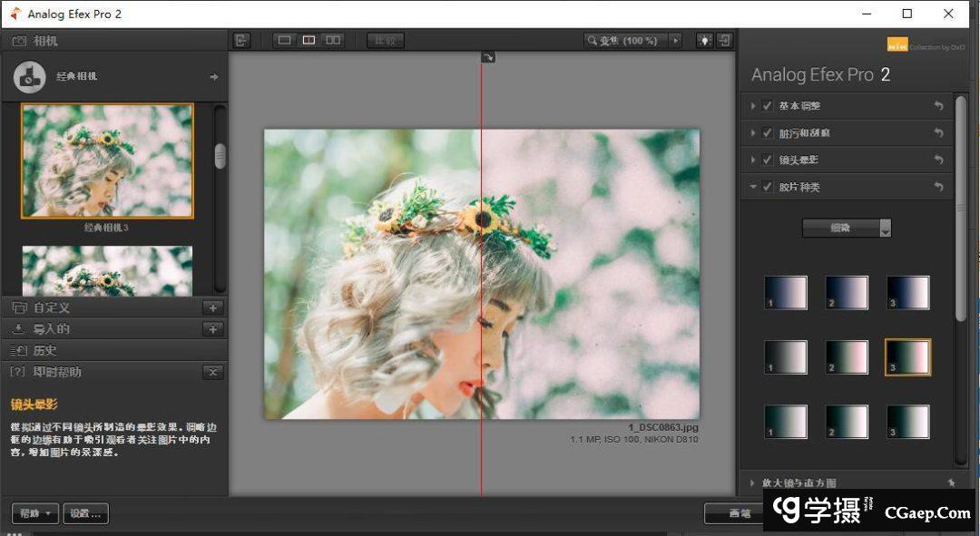Click the 比较 compare button

click(x=385, y=41)
